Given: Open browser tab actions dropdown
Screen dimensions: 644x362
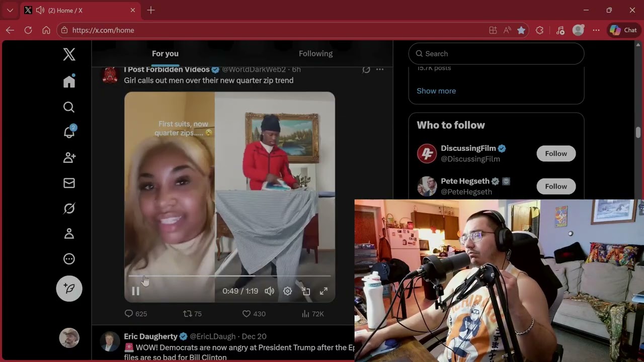Looking at the screenshot, I should [x=10, y=10].
